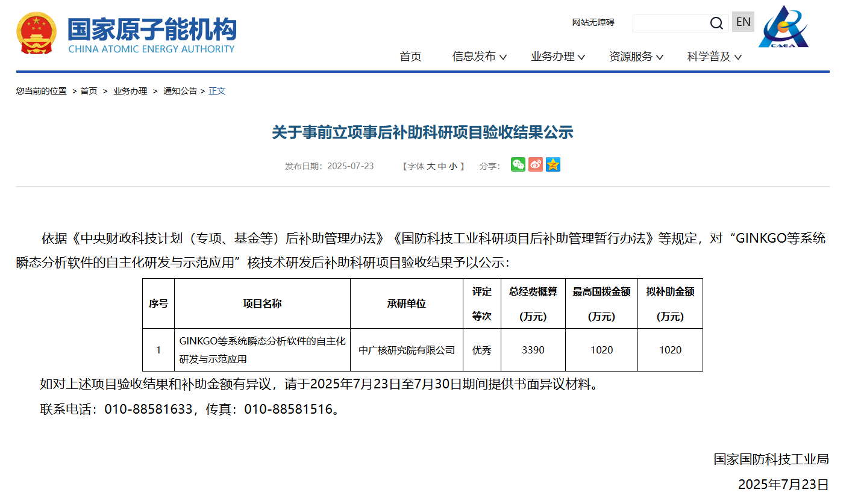
Task: Click the 优秀 rating cell
Action: pyautogui.click(x=481, y=350)
